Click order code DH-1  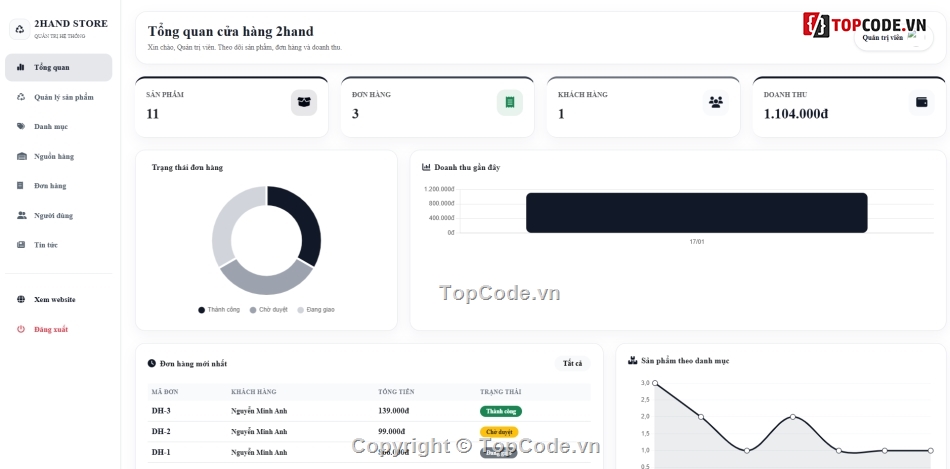click(x=161, y=452)
